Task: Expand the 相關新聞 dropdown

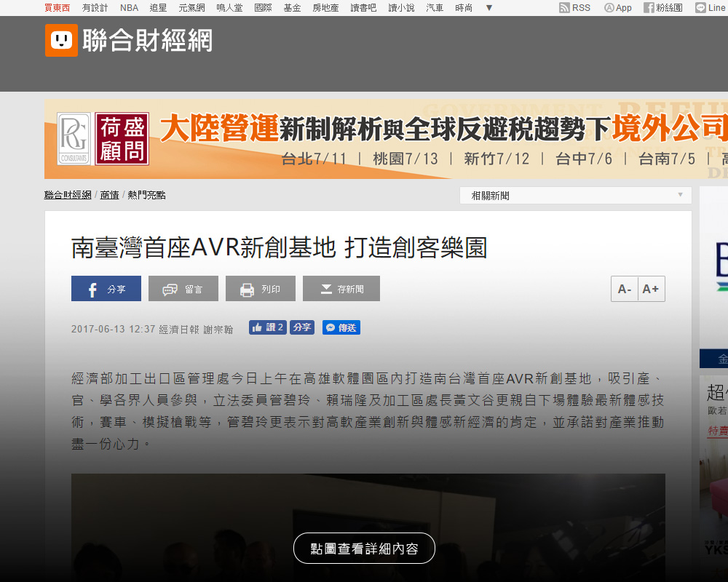Action: [575, 196]
